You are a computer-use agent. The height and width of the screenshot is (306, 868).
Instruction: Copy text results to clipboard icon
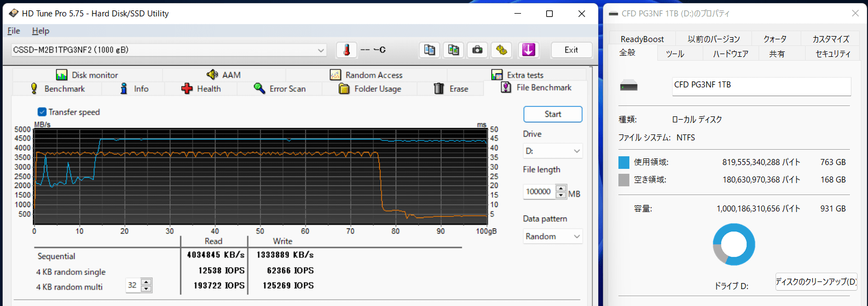pyautogui.click(x=430, y=50)
